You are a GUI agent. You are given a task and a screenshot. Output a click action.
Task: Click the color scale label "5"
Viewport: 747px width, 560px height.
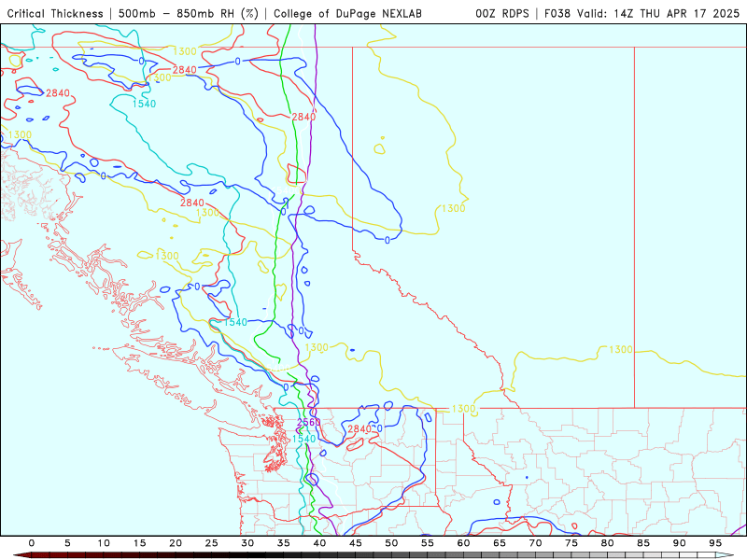coord(67,543)
